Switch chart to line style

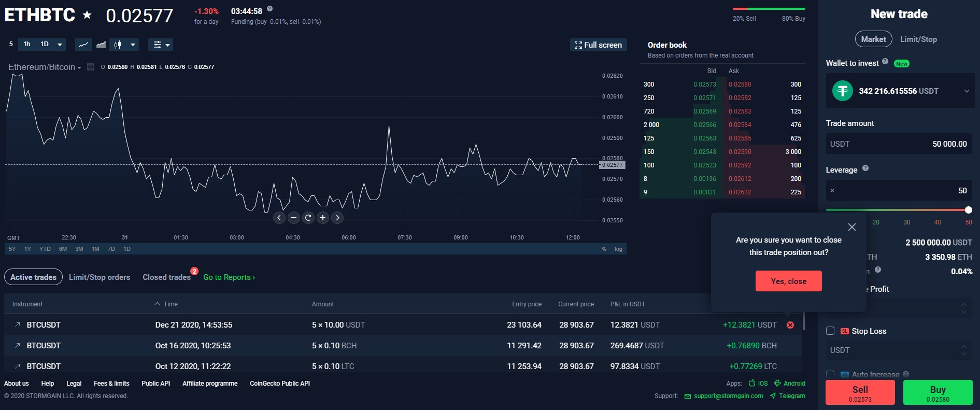[x=83, y=45]
